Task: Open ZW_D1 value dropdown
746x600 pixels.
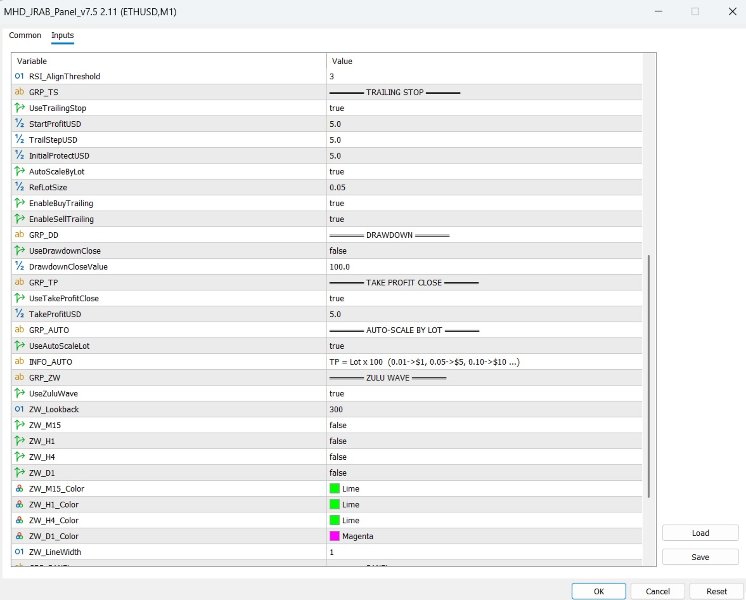Action: click(x=484, y=472)
